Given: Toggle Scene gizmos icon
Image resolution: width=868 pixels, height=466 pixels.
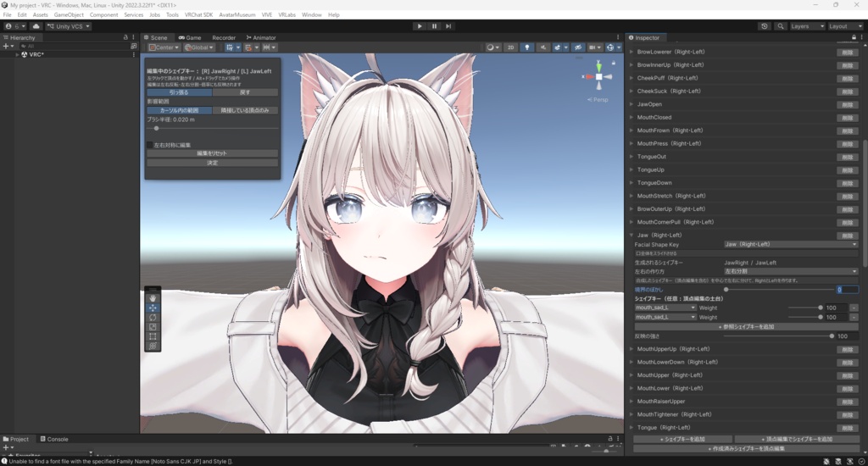Looking at the screenshot, I should [x=610, y=47].
